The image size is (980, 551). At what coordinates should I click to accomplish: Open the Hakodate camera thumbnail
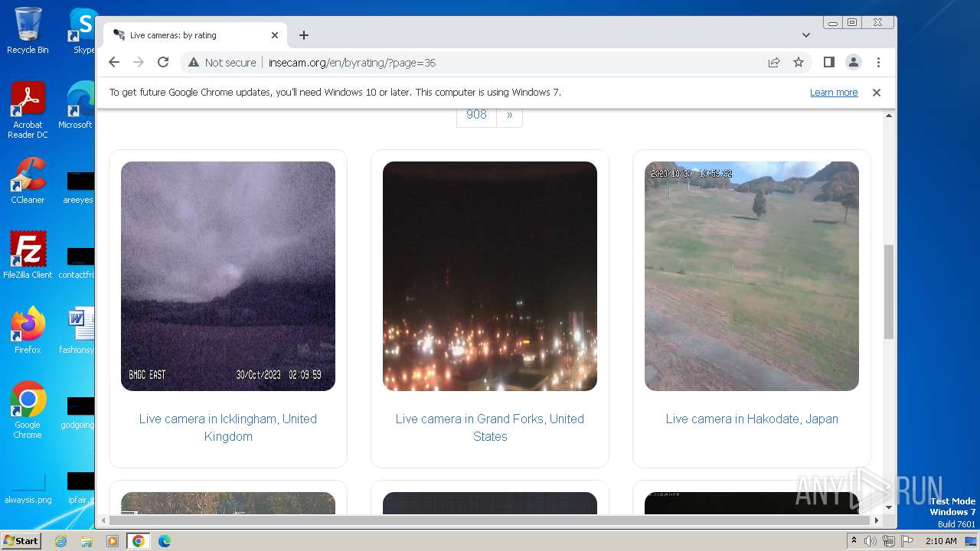[752, 276]
